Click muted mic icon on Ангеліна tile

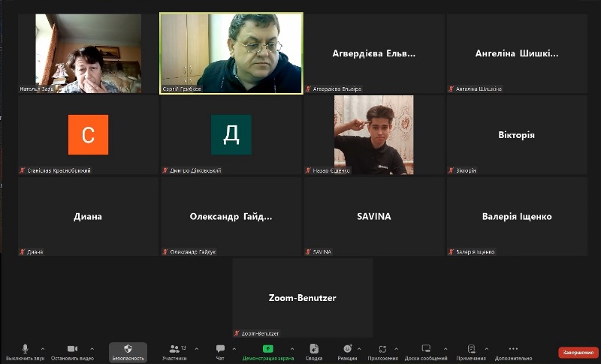(x=452, y=89)
